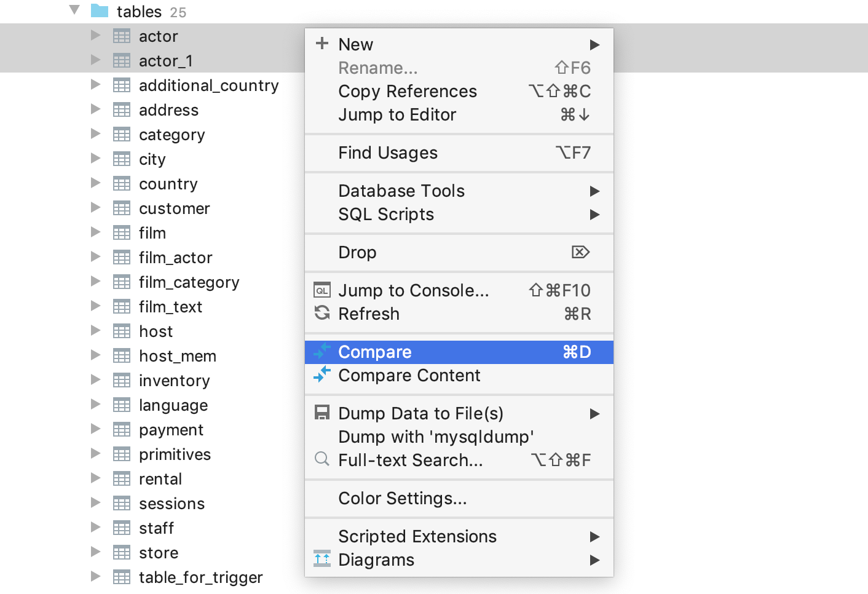Collapse the tables folder
This screenshot has height=594, width=868.
(75, 10)
